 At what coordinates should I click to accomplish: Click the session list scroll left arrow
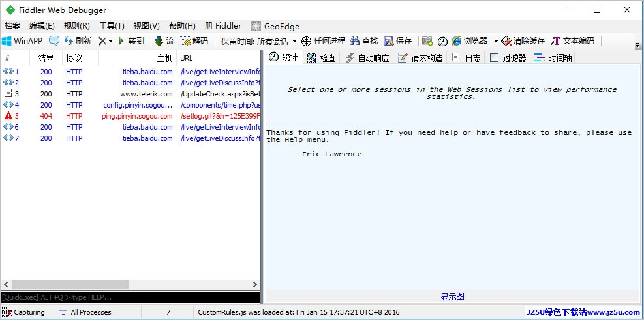tap(6, 284)
